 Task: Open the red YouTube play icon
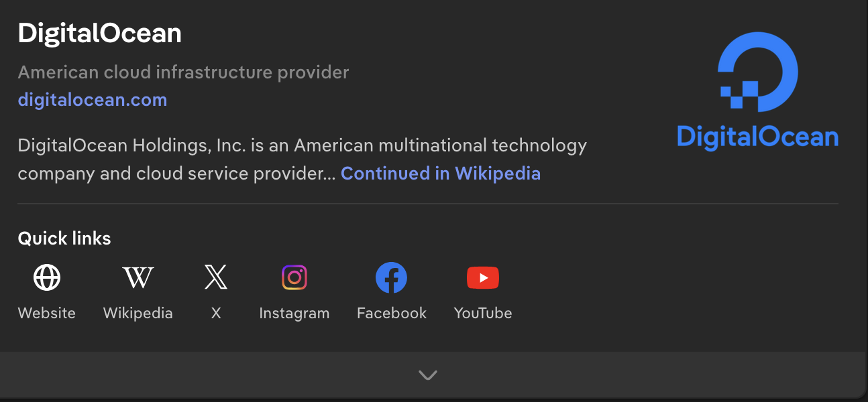click(483, 277)
